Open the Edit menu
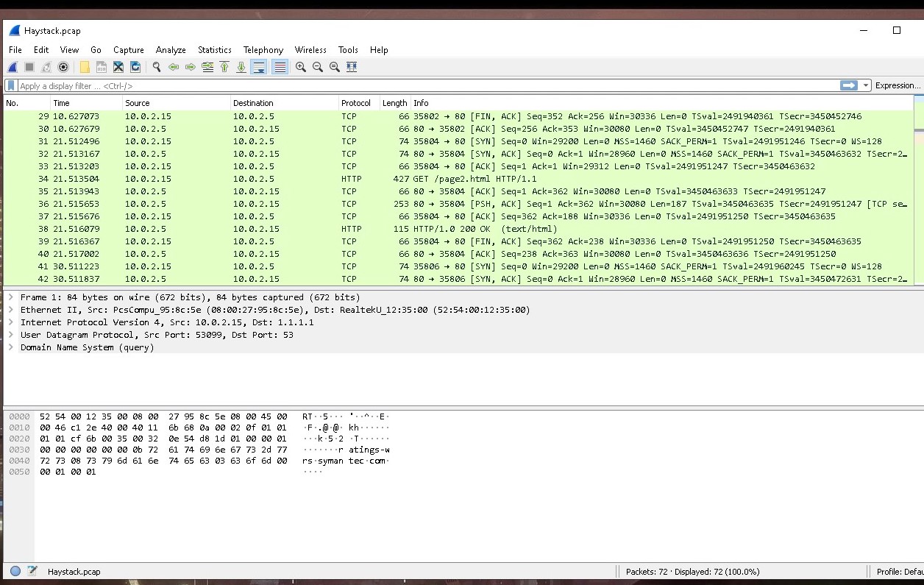The width and height of the screenshot is (924, 585). click(x=41, y=50)
